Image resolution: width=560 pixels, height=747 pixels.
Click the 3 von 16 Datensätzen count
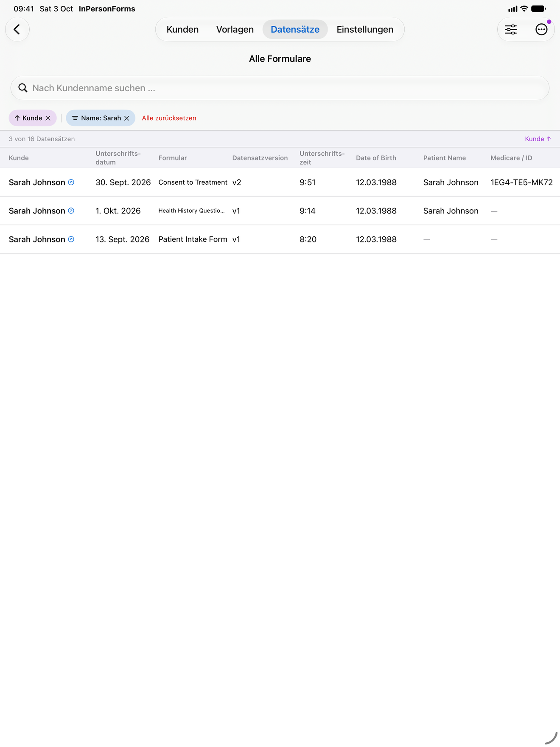42,139
